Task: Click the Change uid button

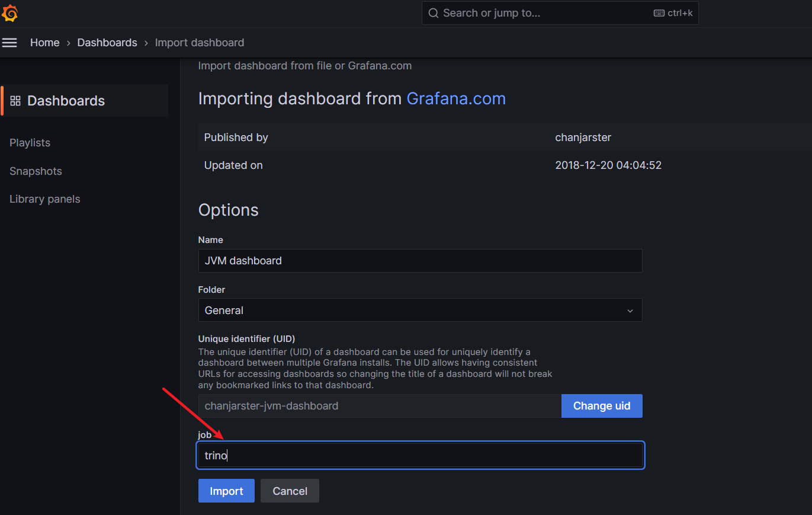Action: tap(602, 406)
